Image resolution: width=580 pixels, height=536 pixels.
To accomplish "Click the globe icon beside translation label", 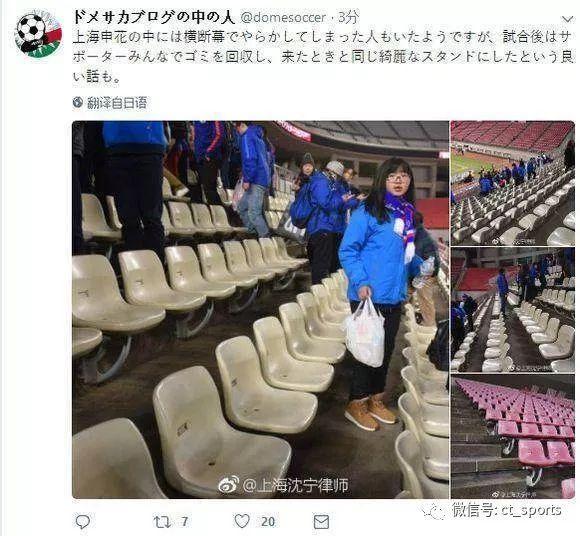I will (x=78, y=102).
